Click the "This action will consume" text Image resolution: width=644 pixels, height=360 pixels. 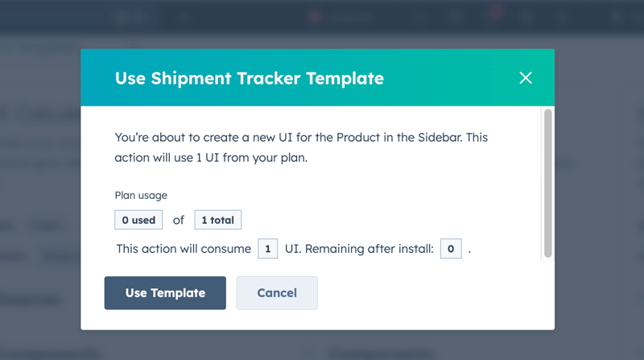[x=184, y=249]
